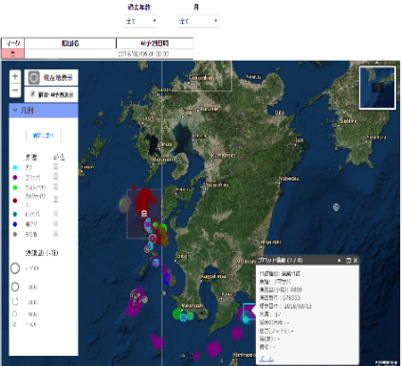Maximize the plot information popup
This screenshot has width=402, height=366.
click(x=348, y=260)
